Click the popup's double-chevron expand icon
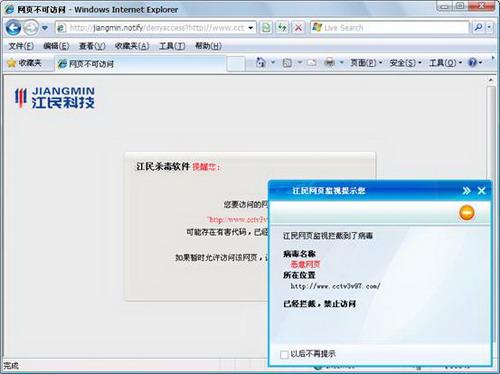This screenshot has width=500, height=374. tap(466, 191)
